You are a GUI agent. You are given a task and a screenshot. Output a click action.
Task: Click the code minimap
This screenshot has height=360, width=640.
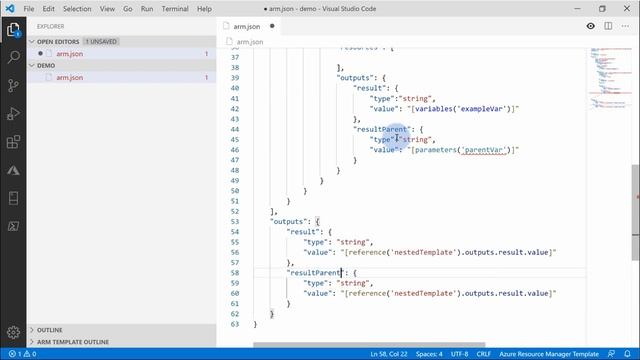(610, 78)
